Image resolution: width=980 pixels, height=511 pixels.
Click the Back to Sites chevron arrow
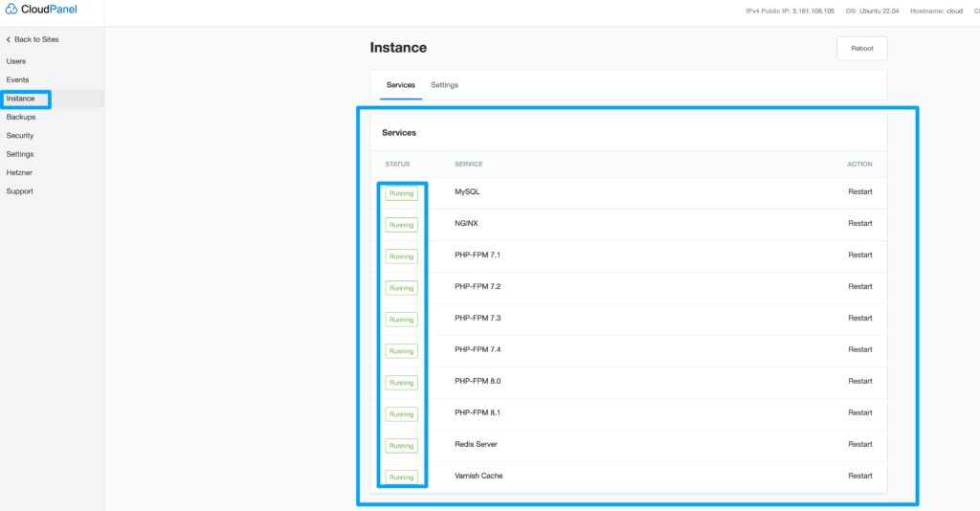click(8, 39)
